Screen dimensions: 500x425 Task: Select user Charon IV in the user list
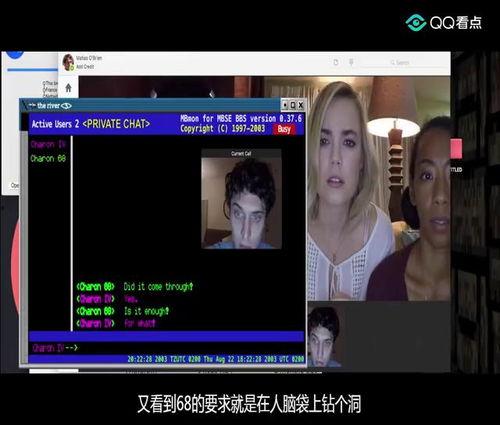(48, 144)
